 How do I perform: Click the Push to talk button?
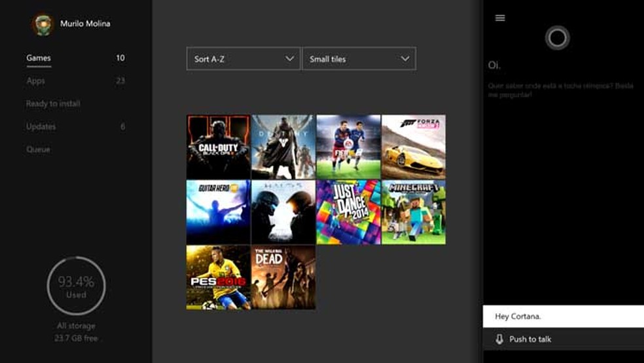[563, 339]
